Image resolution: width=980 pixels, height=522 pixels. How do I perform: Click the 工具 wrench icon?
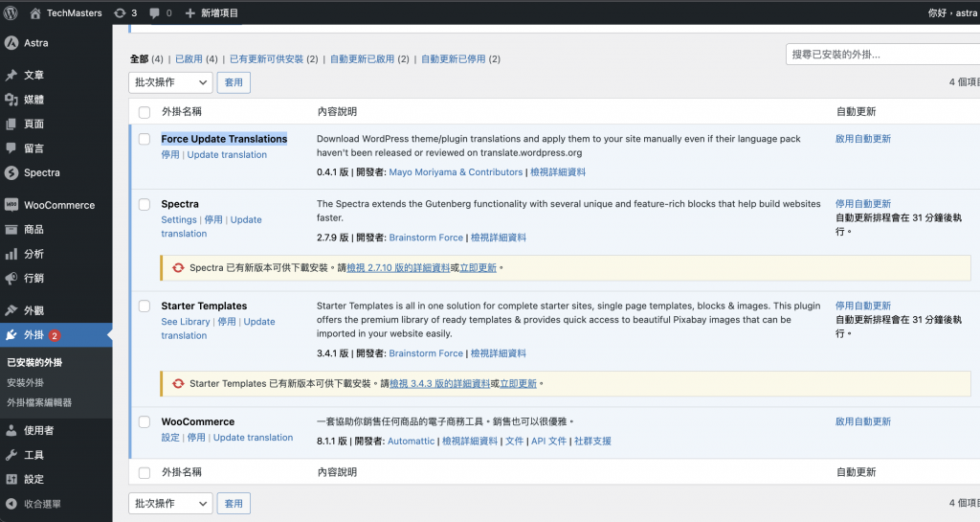click(x=11, y=455)
